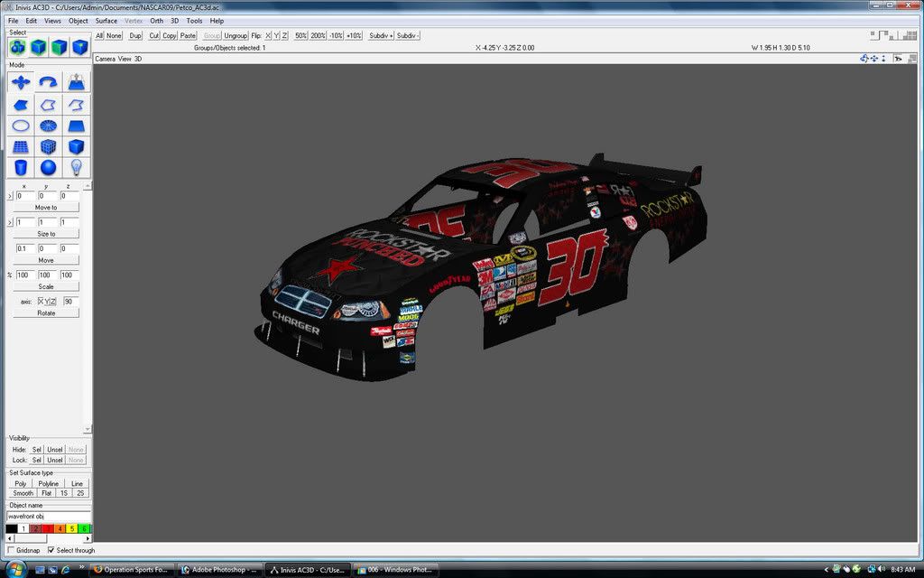
Task: Choose the Ellipse drawing tool
Action: pos(21,126)
